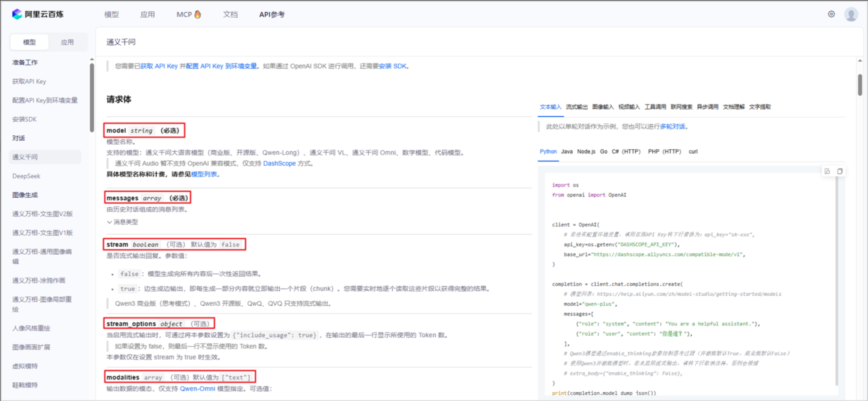Open 通义万相-通用图像编辑 sidebar entry
Viewport: 868px width, 401px height.
point(42,257)
